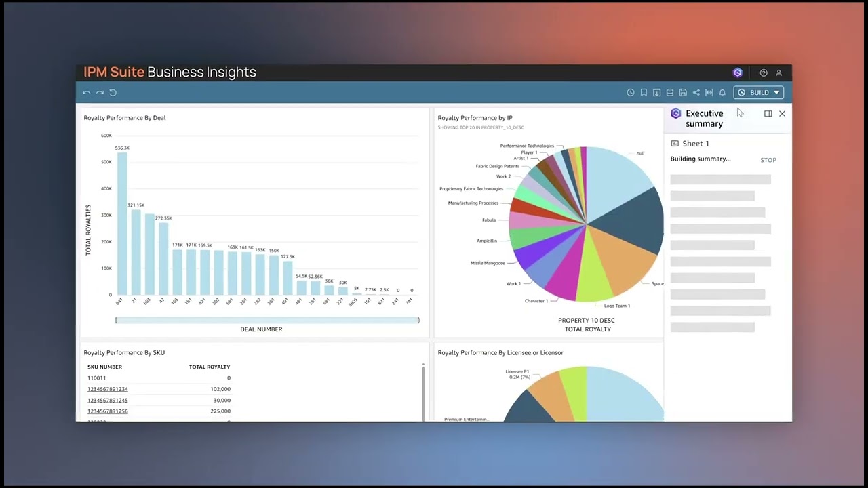
Task: Stop building the summary
Action: 768,160
